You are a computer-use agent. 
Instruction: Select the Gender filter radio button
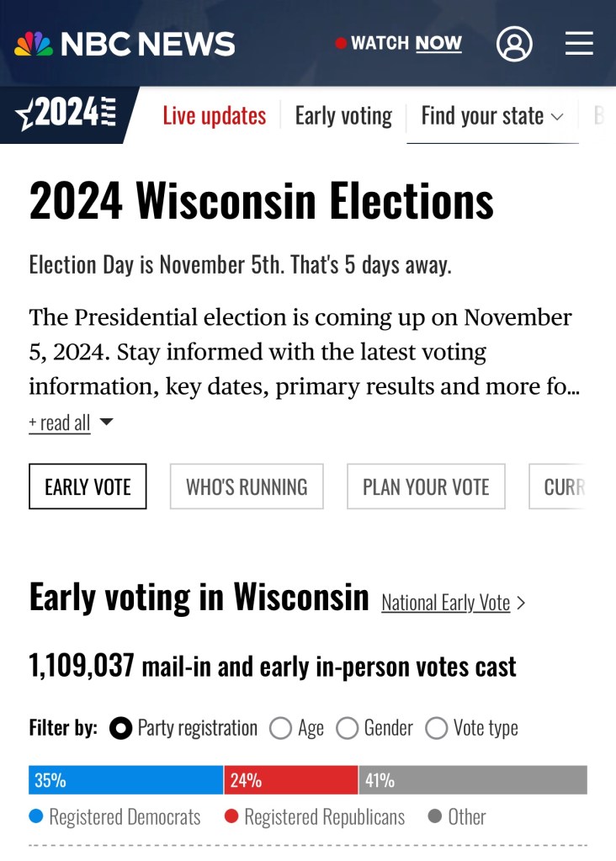point(347,728)
